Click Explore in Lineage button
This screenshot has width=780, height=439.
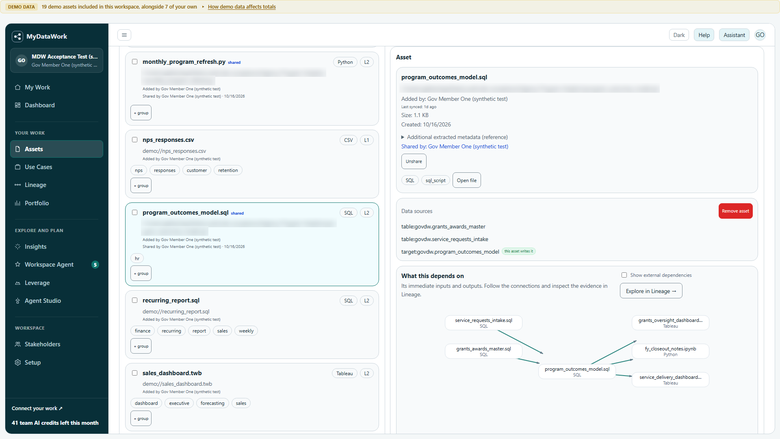tap(651, 291)
